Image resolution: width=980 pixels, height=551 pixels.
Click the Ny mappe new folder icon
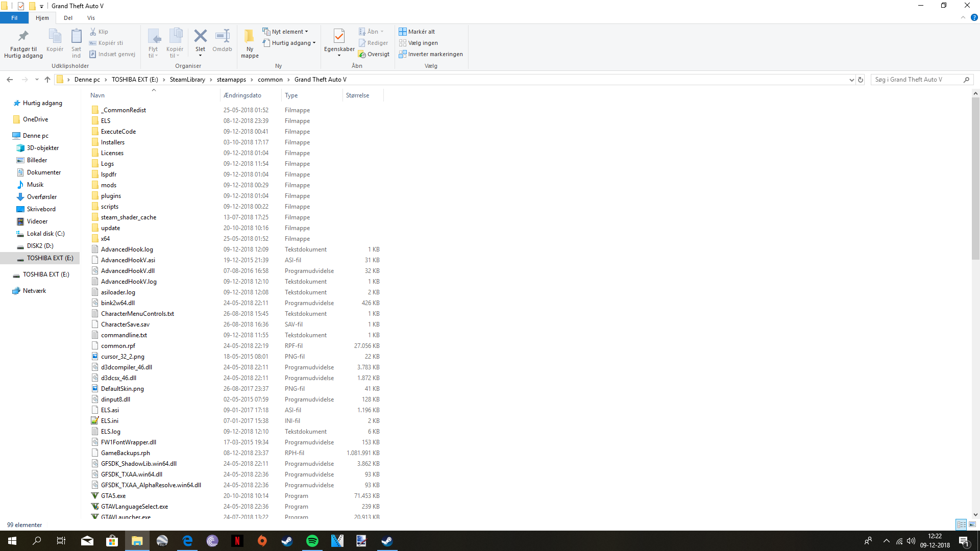point(250,36)
